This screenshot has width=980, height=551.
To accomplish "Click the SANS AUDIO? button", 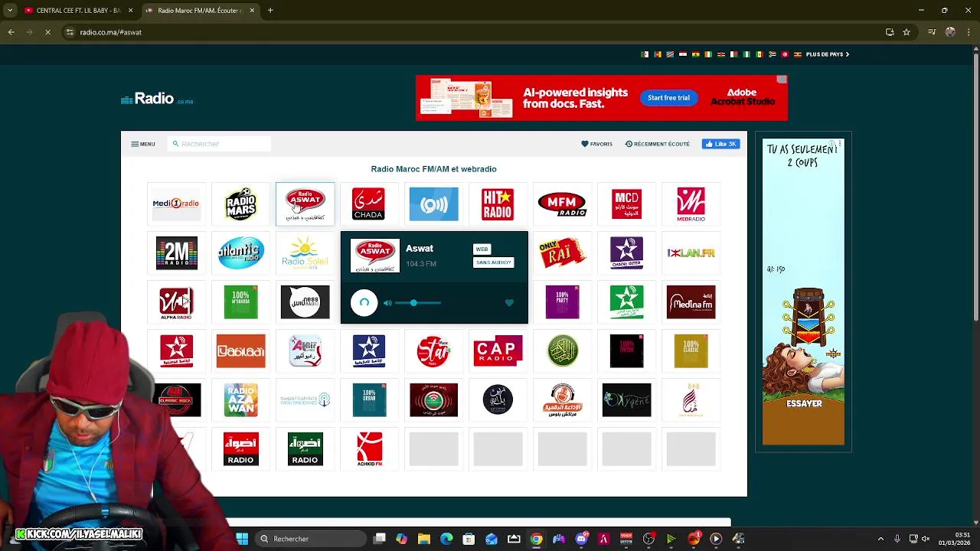I will coord(493,262).
